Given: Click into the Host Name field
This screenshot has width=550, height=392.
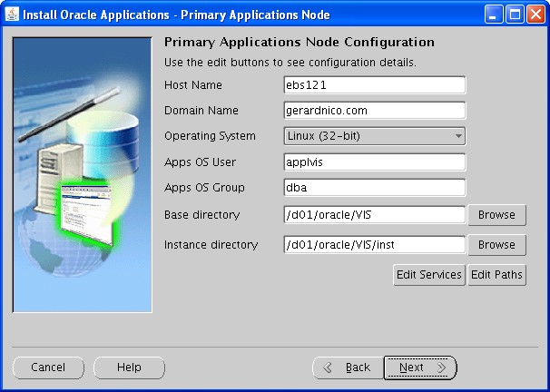Looking at the screenshot, I should click(x=375, y=85).
